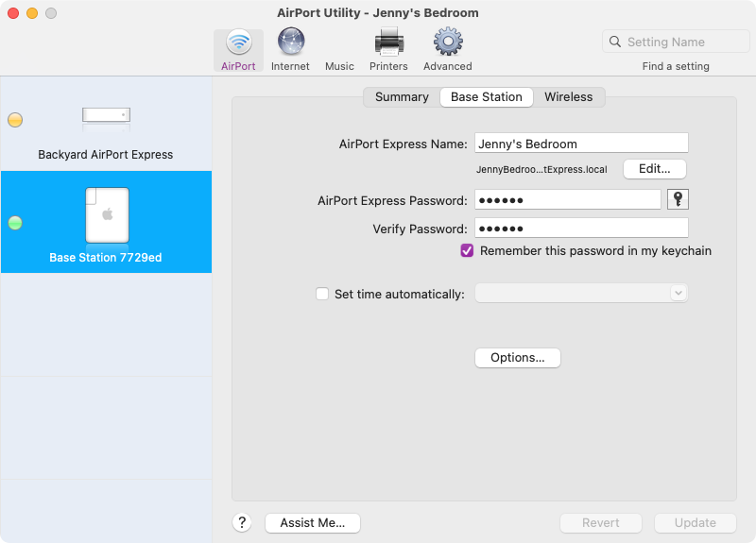
Task: Click the search magnifier icon
Action: pos(615,42)
